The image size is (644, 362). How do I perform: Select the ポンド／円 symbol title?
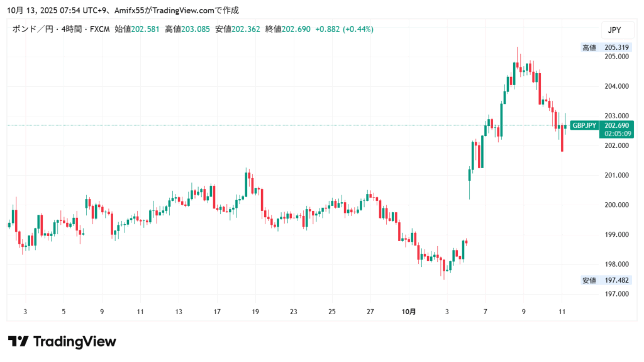pos(33,29)
